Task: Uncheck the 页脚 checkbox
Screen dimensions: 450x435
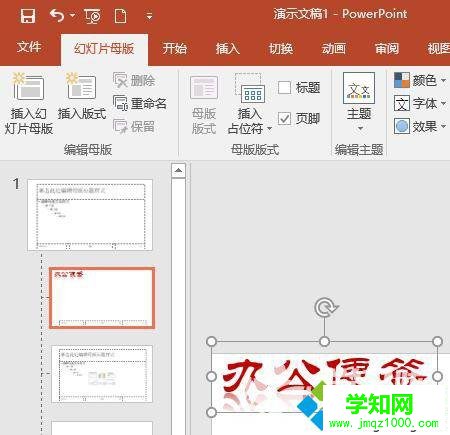Action: coord(284,118)
